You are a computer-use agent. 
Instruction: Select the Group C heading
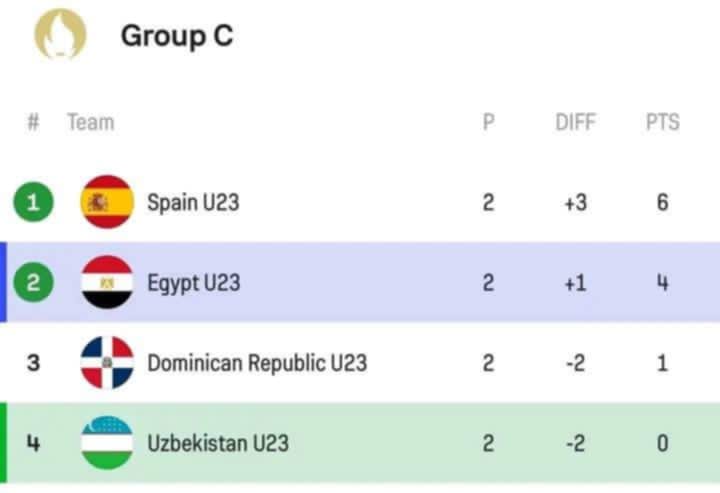pyautogui.click(x=177, y=36)
